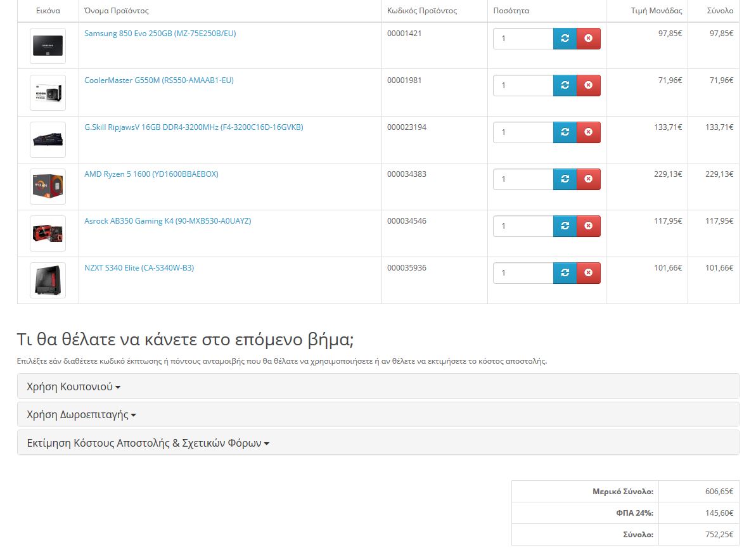Select product code 000023194
Image resolution: width=756 pixels, height=555 pixels.
tap(407, 127)
